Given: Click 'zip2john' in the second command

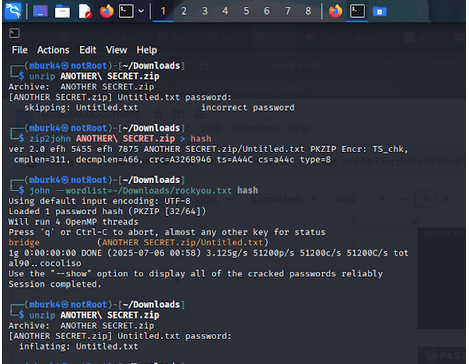Looking at the screenshot, I should click(x=50, y=139).
